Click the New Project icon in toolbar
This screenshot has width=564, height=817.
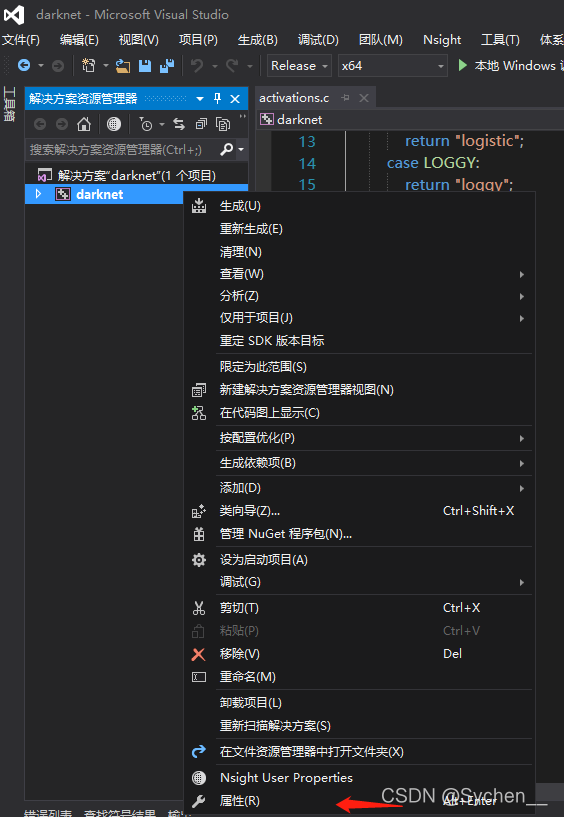click(89, 66)
